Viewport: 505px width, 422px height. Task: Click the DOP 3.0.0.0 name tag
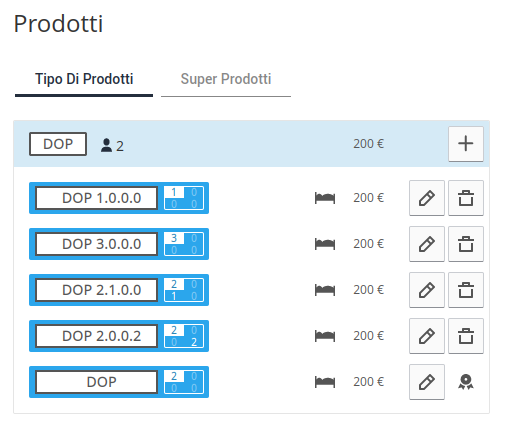97,244
